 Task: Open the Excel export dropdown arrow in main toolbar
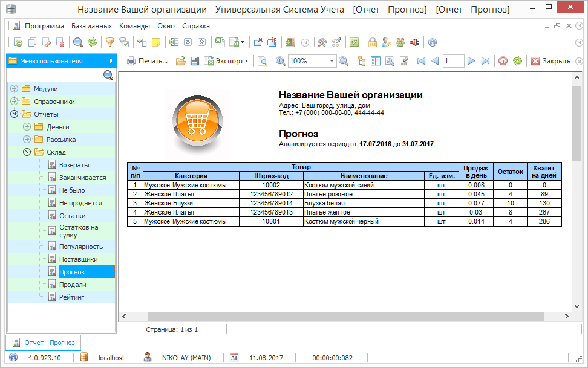(x=242, y=42)
